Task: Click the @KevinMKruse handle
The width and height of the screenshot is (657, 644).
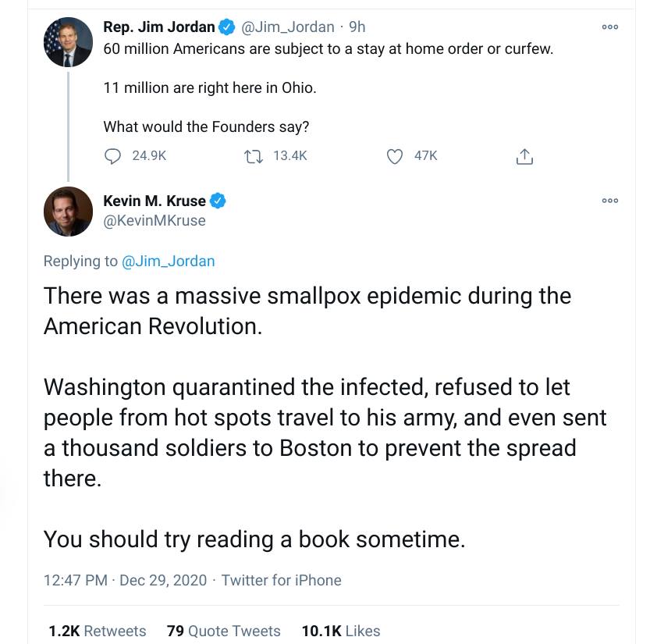Action: [154, 221]
